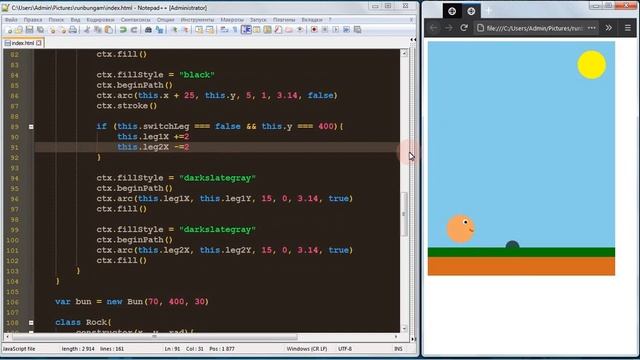
Task: Start macro recording with red dot icon
Action: pos(314,29)
